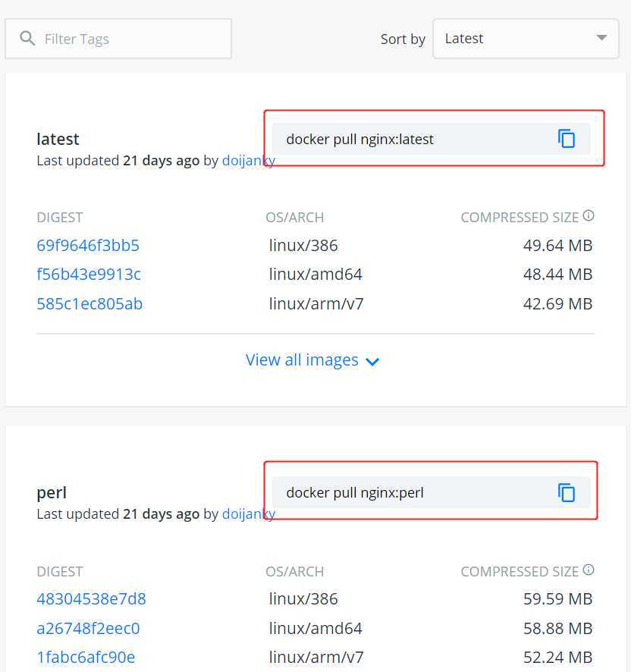This screenshot has height=672, width=631.
Task: Open digest 1fabc6afc90e link
Action: click(86, 657)
